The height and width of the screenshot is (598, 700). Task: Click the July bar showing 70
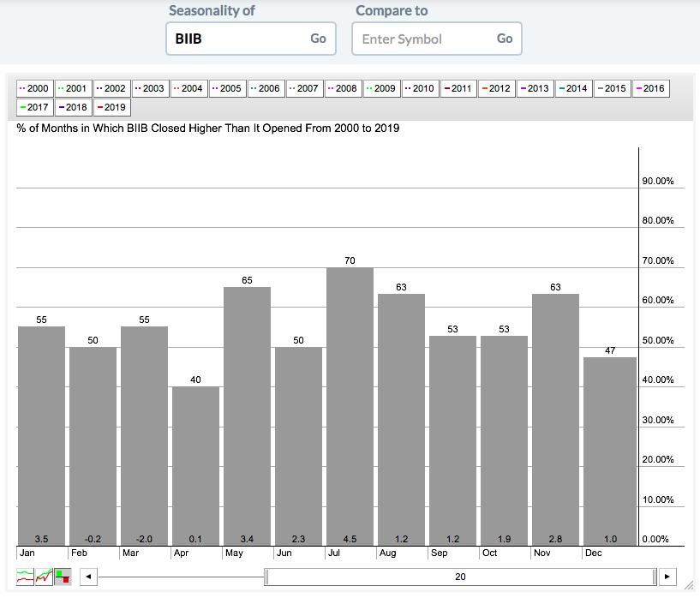tap(350, 407)
